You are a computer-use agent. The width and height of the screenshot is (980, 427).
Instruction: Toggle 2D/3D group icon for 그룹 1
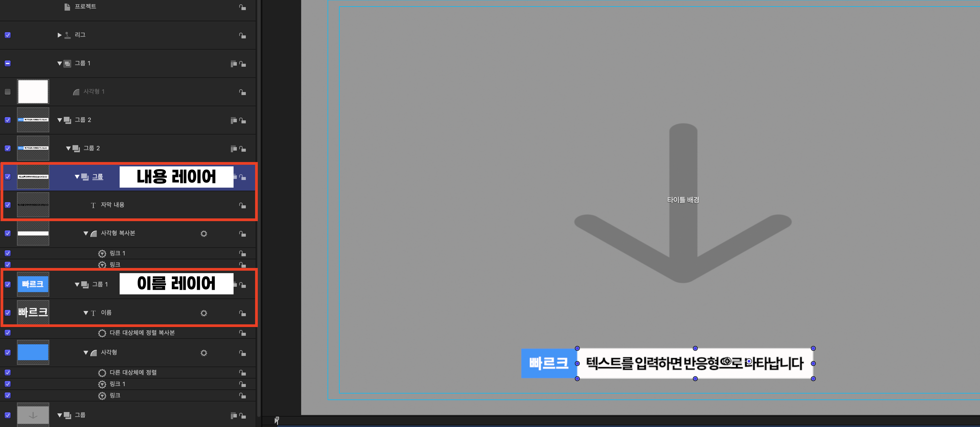234,63
